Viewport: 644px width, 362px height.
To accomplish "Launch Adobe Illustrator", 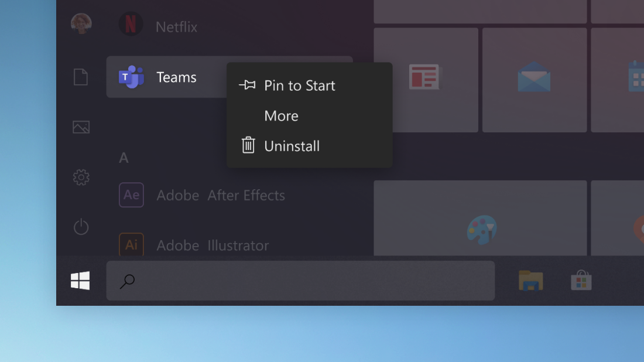I will [212, 245].
